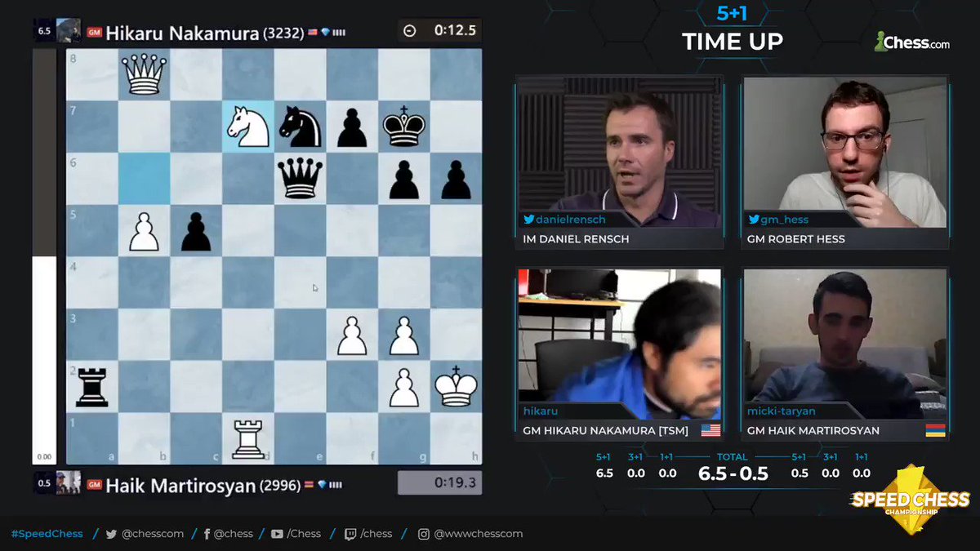Click the 'IM DANIEL RENSCH' caption
The width and height of the screenshot is (980, 551).
coord(577,239)
